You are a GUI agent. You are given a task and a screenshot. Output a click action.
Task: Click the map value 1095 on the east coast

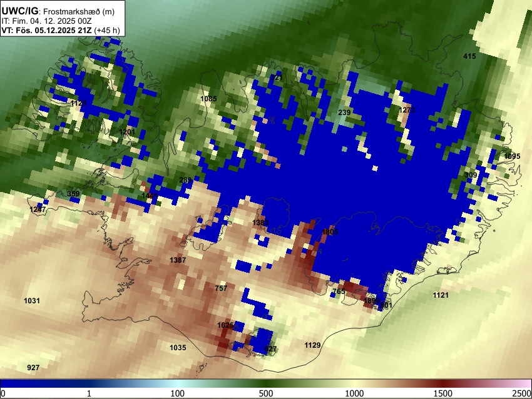tap(512, 156)
